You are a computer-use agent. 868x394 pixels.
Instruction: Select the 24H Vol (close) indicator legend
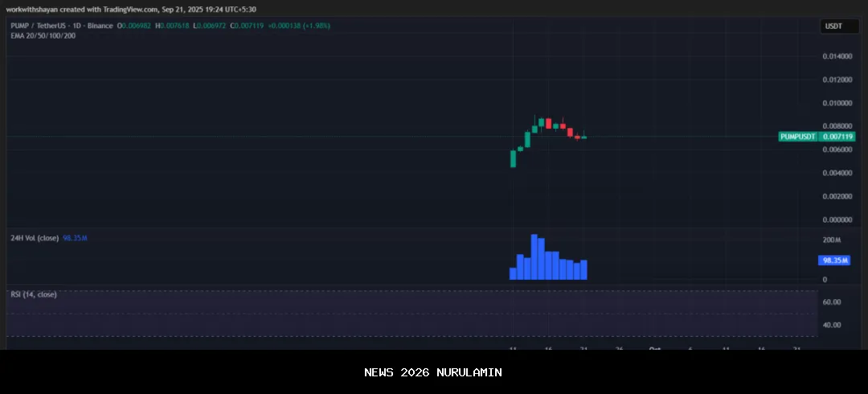[35, 240]
